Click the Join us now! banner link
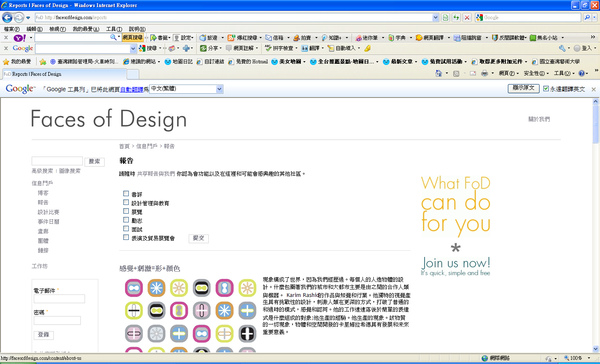600x364 pixels. pyautogui.click(x=456, y=263)
